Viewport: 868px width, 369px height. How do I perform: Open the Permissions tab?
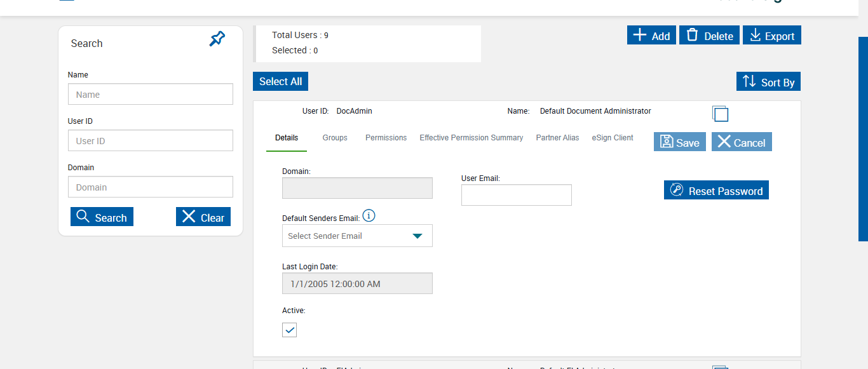point(386,138)
